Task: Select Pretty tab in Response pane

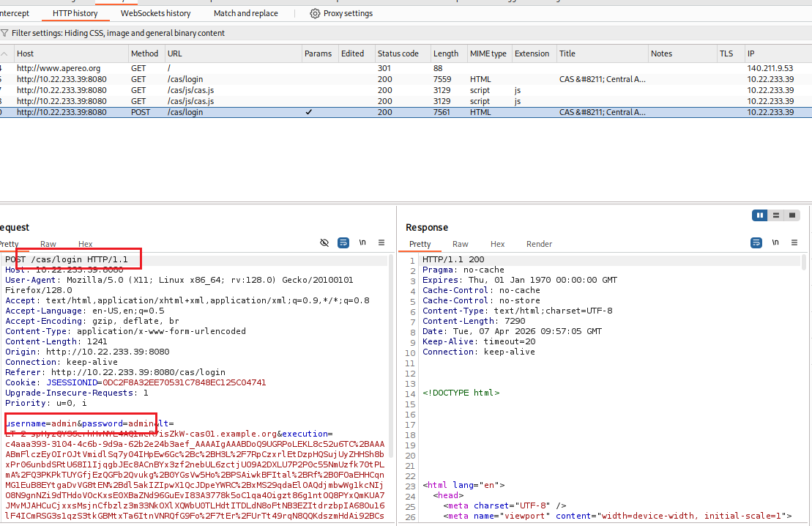Action: [x=420, y=244]
